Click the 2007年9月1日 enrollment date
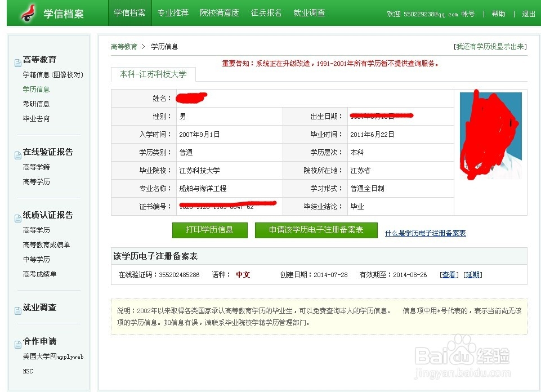 [199, 135]
